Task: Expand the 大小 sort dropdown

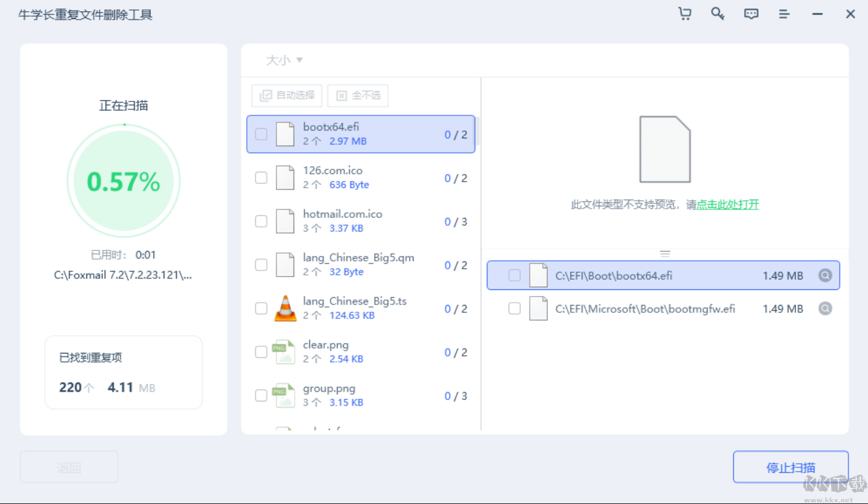Action: 284,60
